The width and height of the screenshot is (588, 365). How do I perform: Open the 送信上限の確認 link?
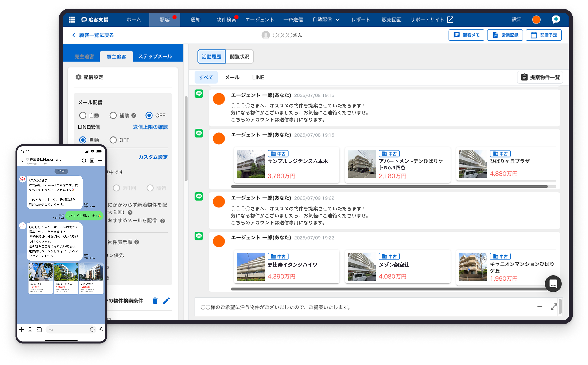150,127
